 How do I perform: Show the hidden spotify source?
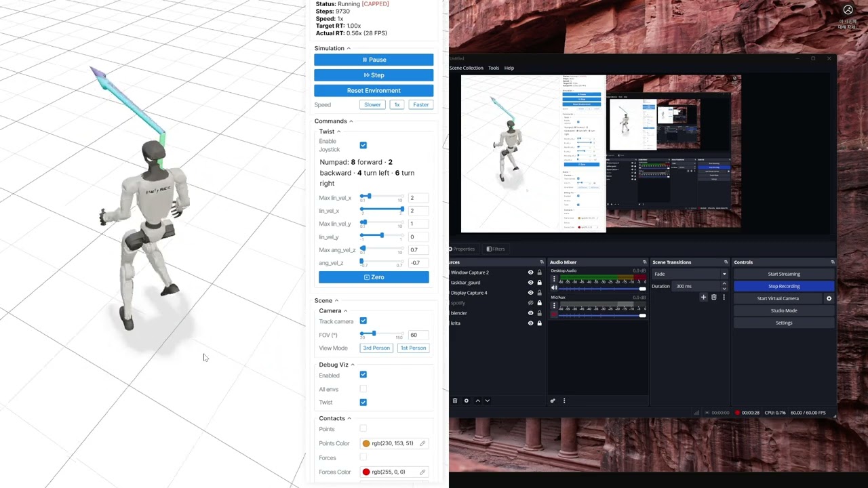tap(530, 303)
